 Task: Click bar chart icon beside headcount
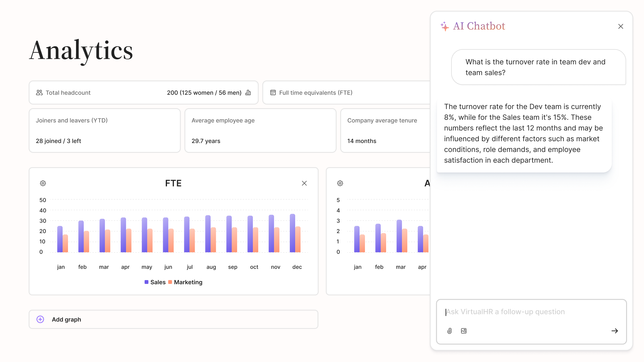click(x=248, y=93)
